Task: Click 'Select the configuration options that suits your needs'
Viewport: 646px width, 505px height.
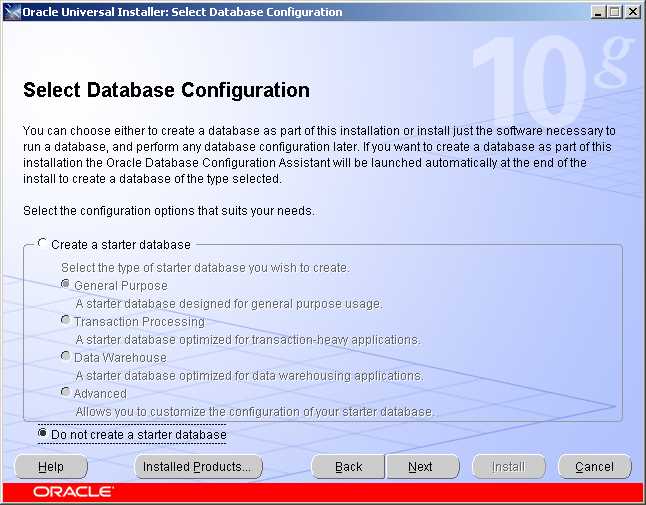Action: [168, 211]
